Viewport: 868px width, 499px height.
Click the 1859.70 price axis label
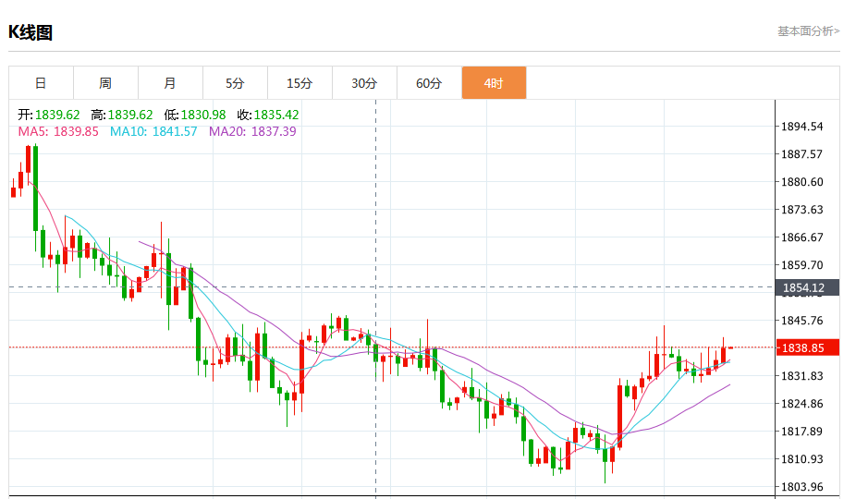(801, 265)
